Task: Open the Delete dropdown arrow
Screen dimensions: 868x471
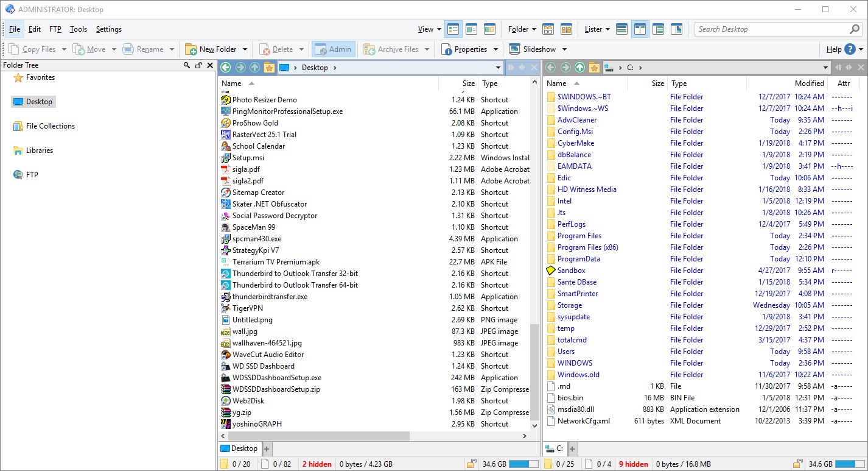Action: click(x=301, y=49)
